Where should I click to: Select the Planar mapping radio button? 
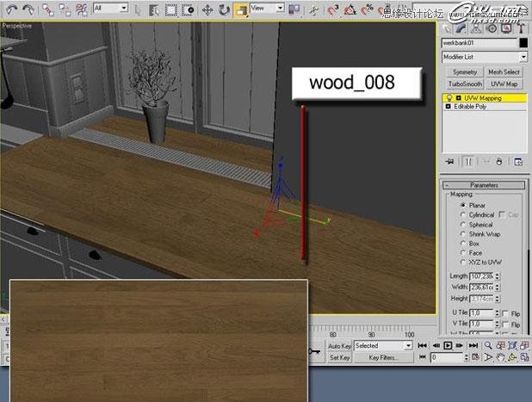point(463,206)
